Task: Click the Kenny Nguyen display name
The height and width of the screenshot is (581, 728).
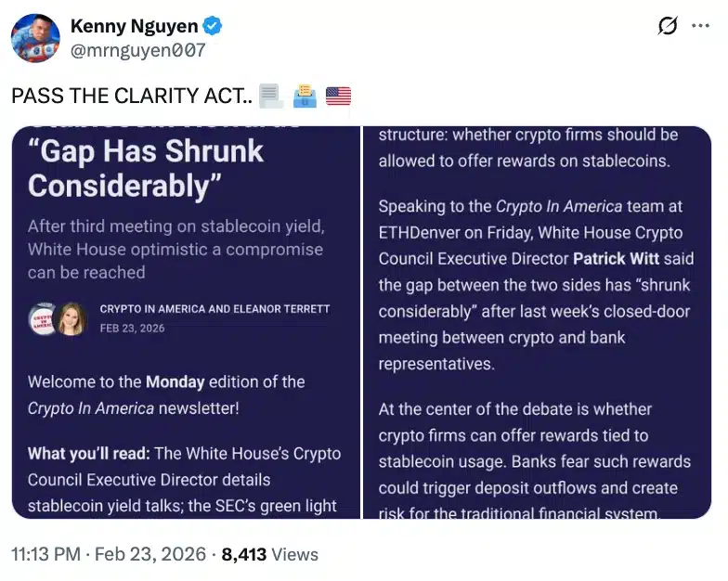Action: coord(134,26)
